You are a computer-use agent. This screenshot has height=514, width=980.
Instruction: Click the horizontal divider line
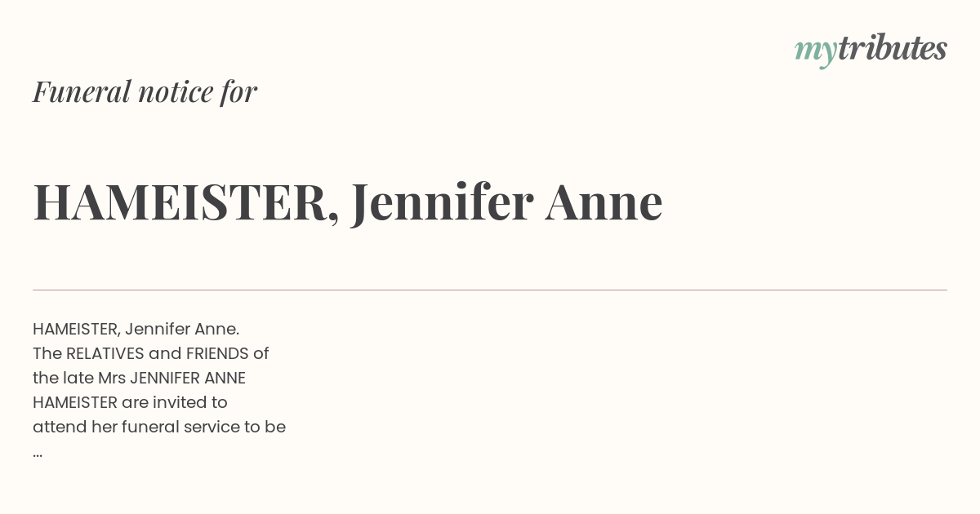click(490, 290)
